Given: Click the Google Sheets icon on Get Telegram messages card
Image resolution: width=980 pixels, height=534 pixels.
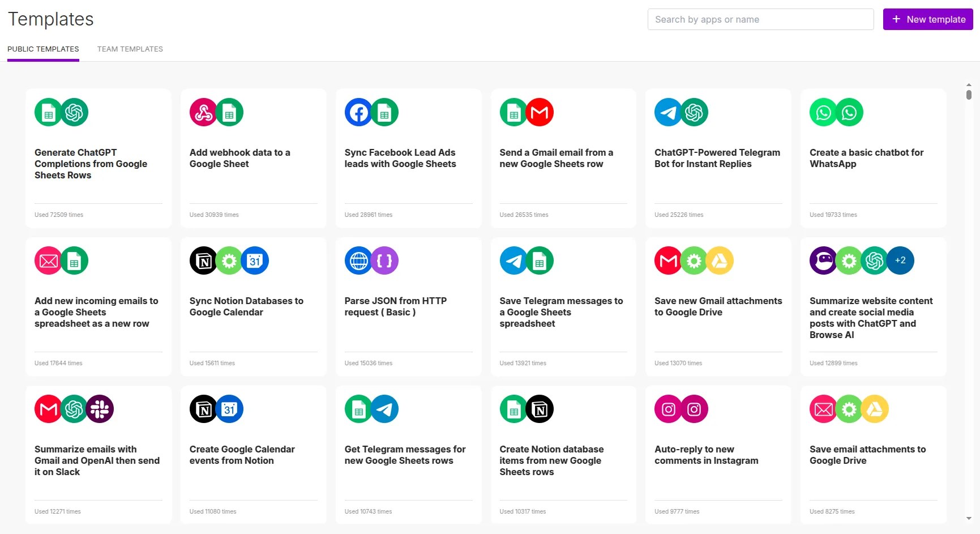Looking at the screenshot, I should (x=358, y=409).
